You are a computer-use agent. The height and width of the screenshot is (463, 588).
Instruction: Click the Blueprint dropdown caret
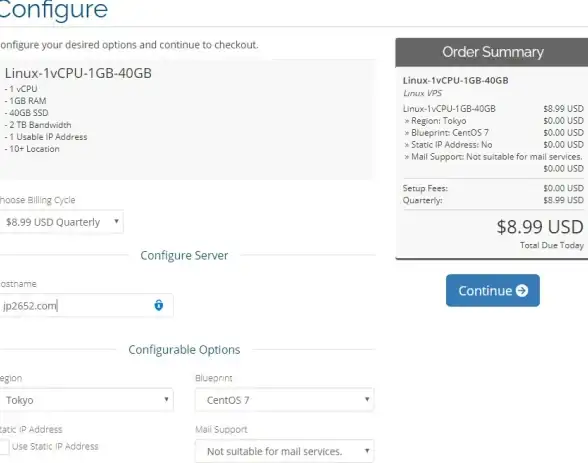point(367,399)
